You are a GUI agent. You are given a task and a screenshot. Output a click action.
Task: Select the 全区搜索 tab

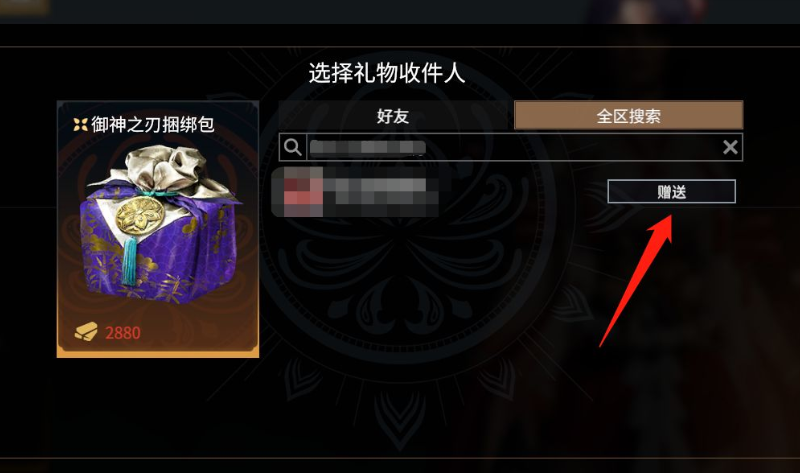(x=628, y=115)
